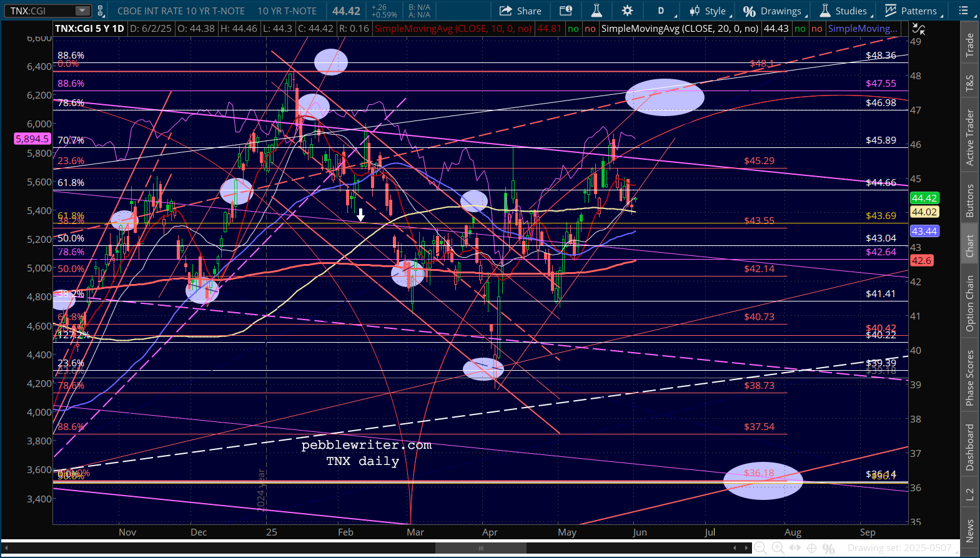Image resolution: width=980 pixels, height=558 pixels.
Task: Click the scrollbar right arrow
Action: [x=745, y=548]
